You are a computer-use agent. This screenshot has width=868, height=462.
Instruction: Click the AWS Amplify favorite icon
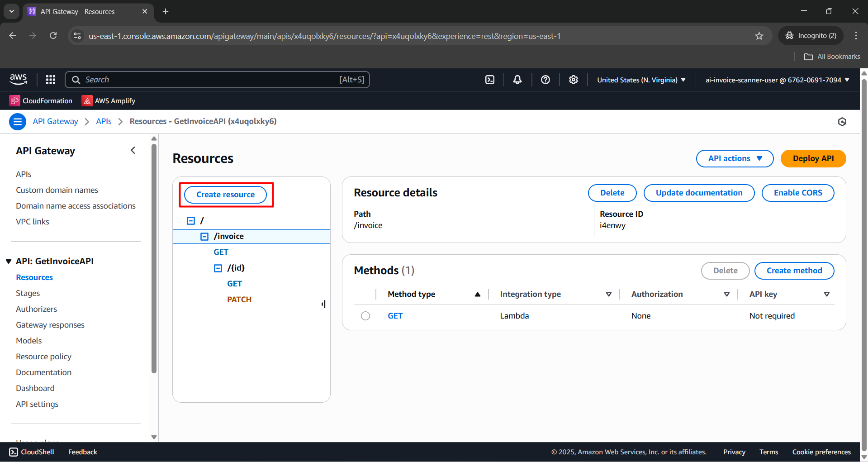pyautogui.click(x=87, y=100)
